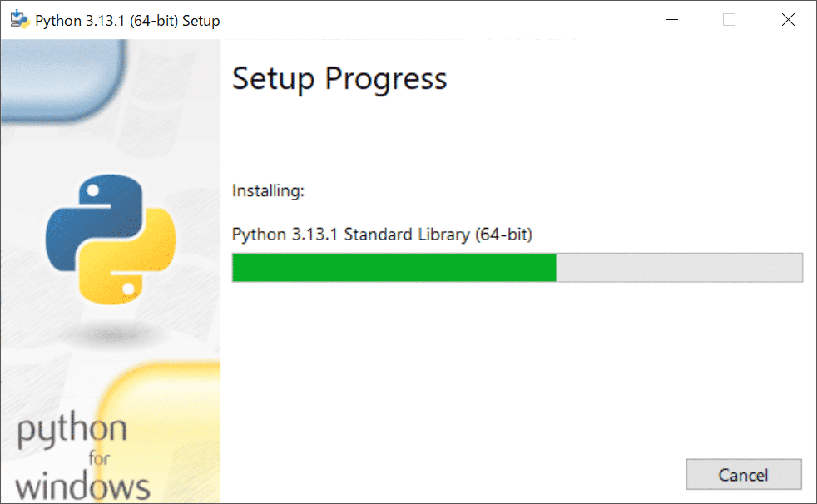Screen dimensions: 817x504
Task: Minimize the setup window
Action: pyautogui.click(x=671, y=18)
